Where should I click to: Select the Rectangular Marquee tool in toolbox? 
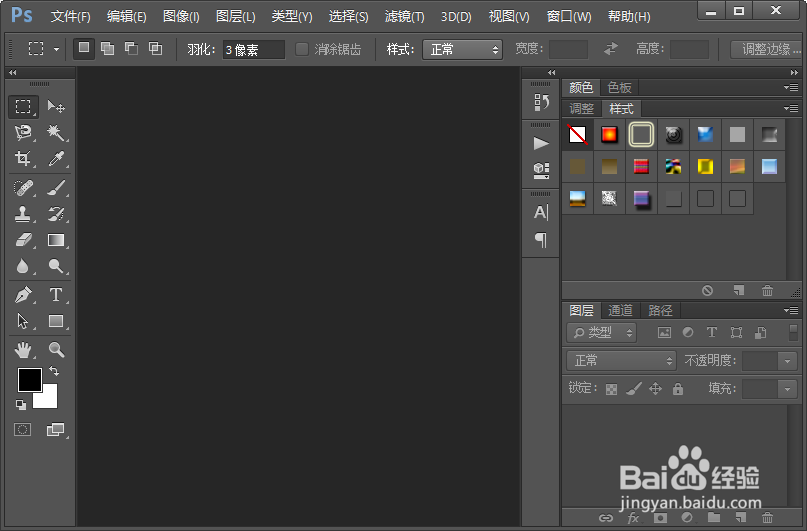23,107
